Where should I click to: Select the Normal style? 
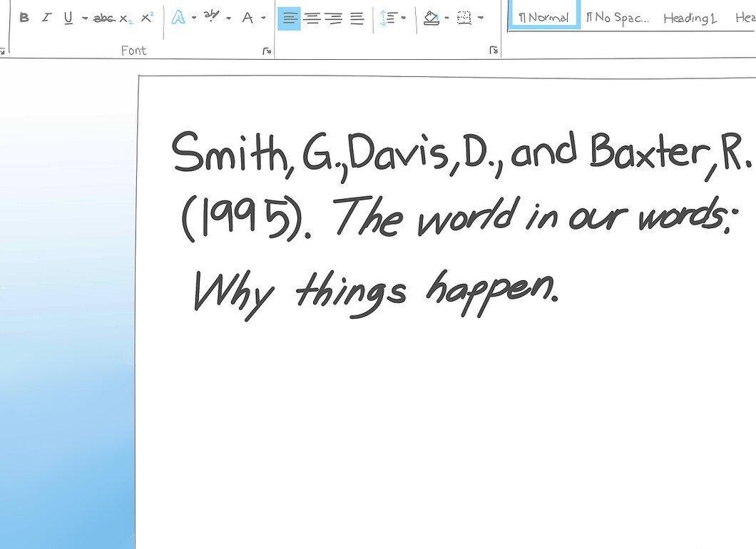pos(544,17)
